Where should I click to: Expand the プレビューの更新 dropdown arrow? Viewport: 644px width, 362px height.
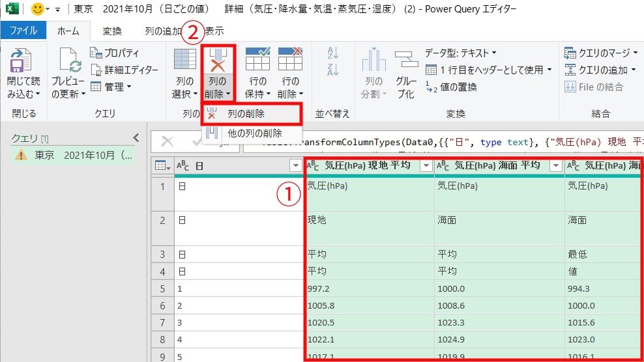(x=83, y=94)
